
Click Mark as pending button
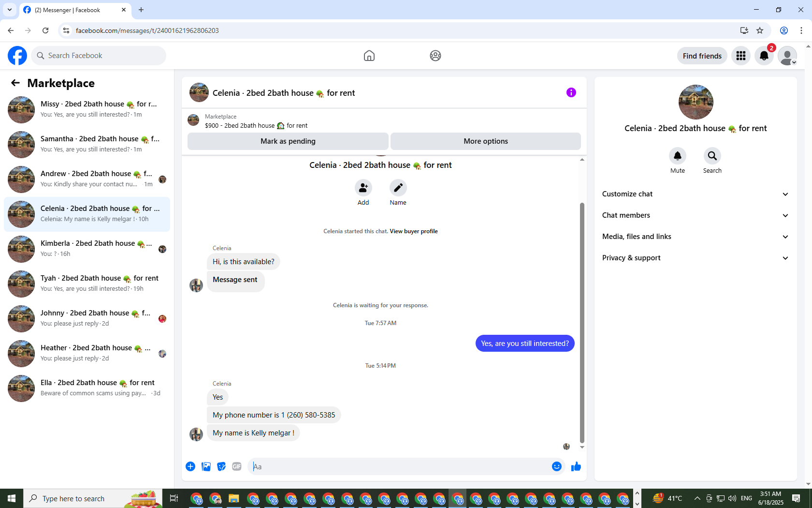(288, 141)
